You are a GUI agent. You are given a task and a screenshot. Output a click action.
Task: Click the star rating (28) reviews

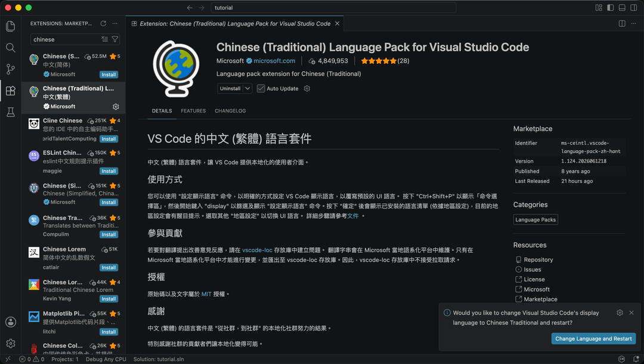[385, 61]
